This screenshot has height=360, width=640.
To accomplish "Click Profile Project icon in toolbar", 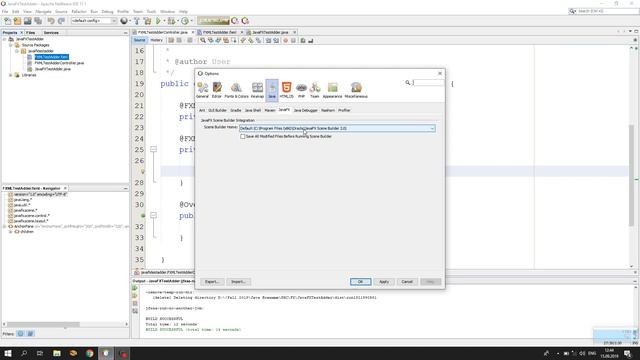I will (185, 21).
